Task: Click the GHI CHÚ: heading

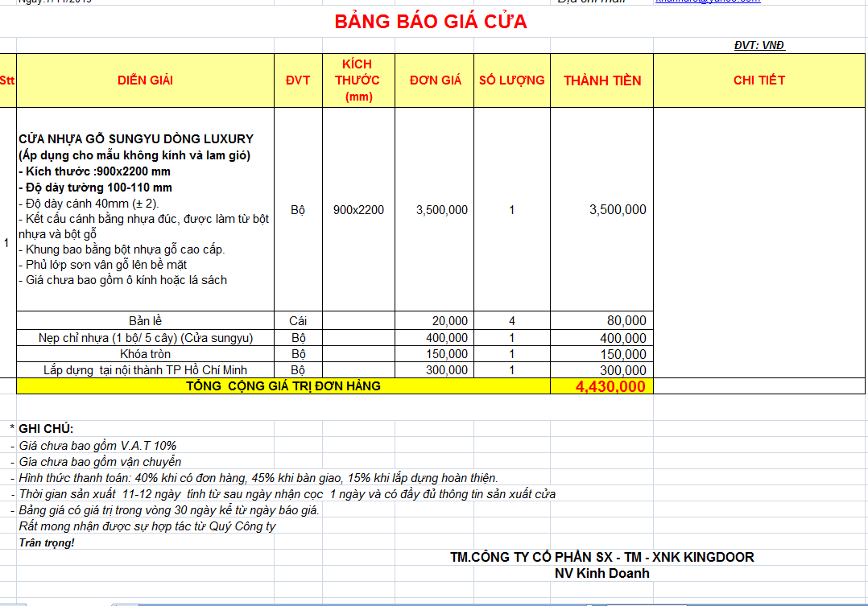Action: [46, 429]
